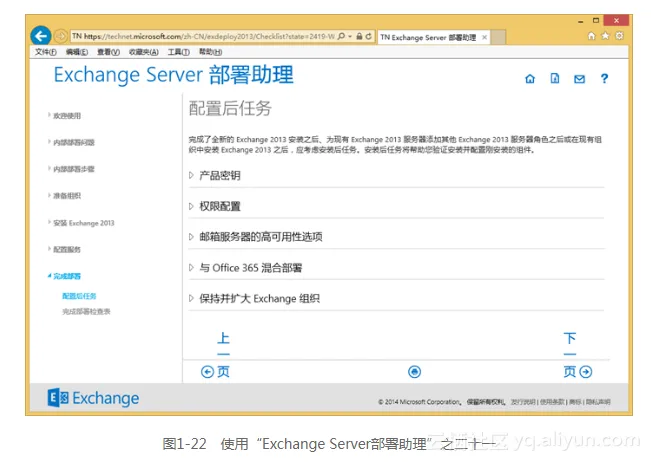651x462 pixels.
Task: Expand 邮箱服务器的高可用性选项 section
Action: point(260,237)
